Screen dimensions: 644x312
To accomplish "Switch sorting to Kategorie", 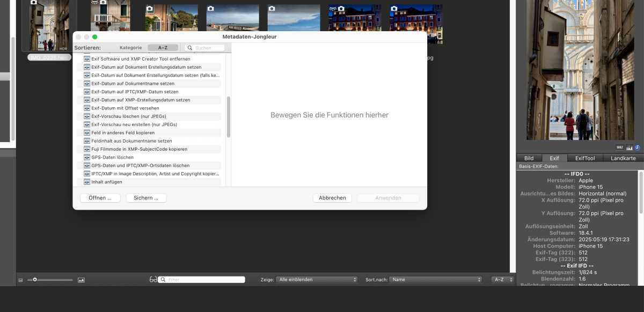I will click(130, 48).
